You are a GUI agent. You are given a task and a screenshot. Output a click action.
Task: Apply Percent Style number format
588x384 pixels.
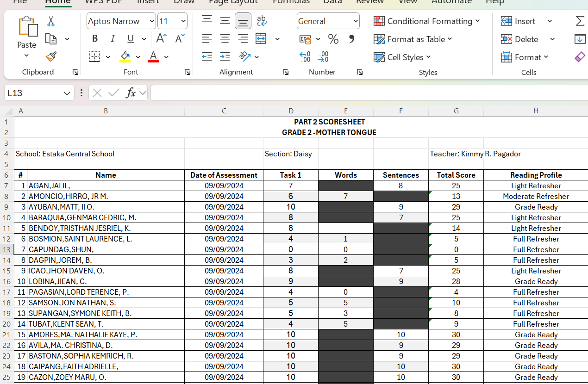[333, 39]
